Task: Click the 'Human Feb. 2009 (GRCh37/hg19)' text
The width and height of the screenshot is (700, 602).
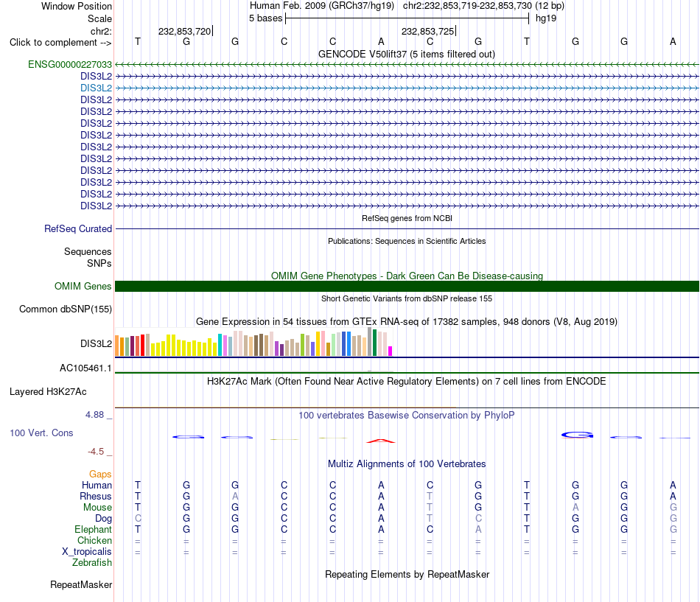Action: click(x=322, y=6)
